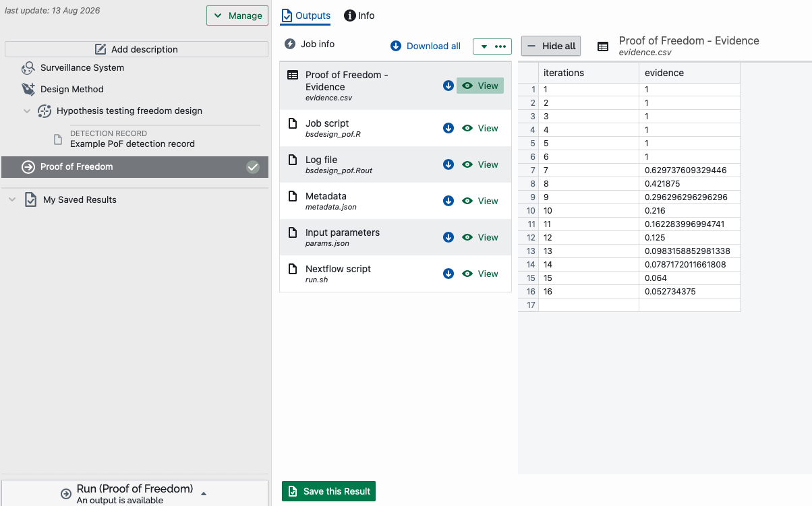The width and height of the screenshot is (812, 506).
Task: Toggle View for Job script
Action: pos(480,128)
